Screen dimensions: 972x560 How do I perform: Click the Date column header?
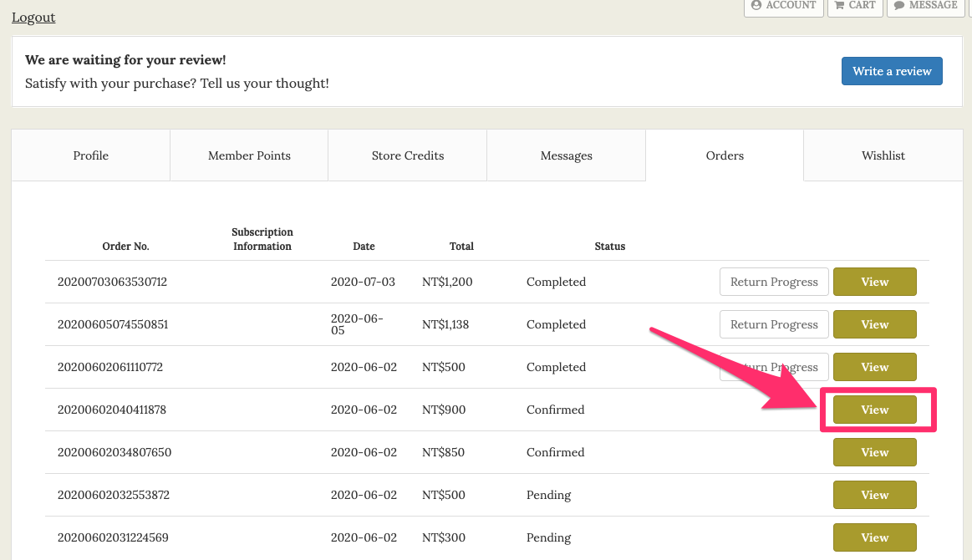[364, 247]
